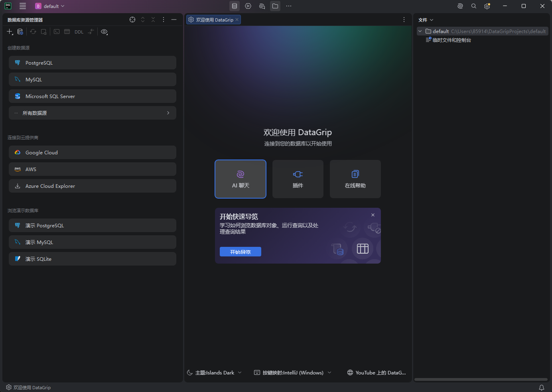The image size is (552, 392).
Task: Click the Files panel horizontal scrollbar
Action: click(481, 380)
